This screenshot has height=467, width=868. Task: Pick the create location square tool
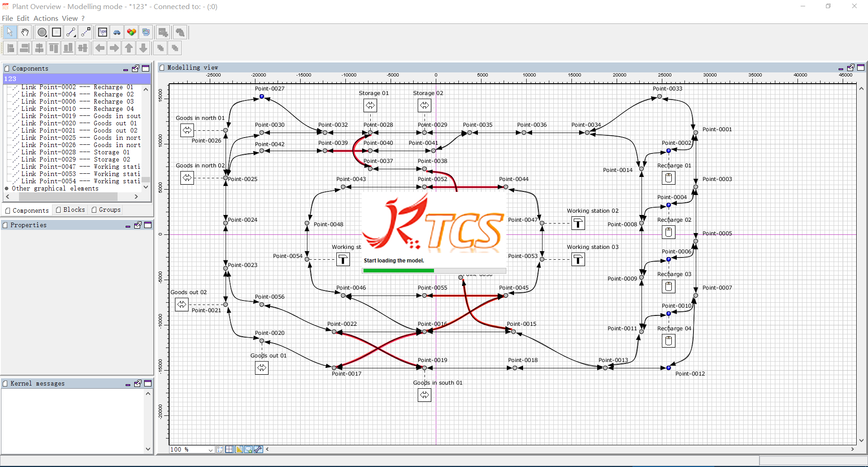[x=57, y=32]
